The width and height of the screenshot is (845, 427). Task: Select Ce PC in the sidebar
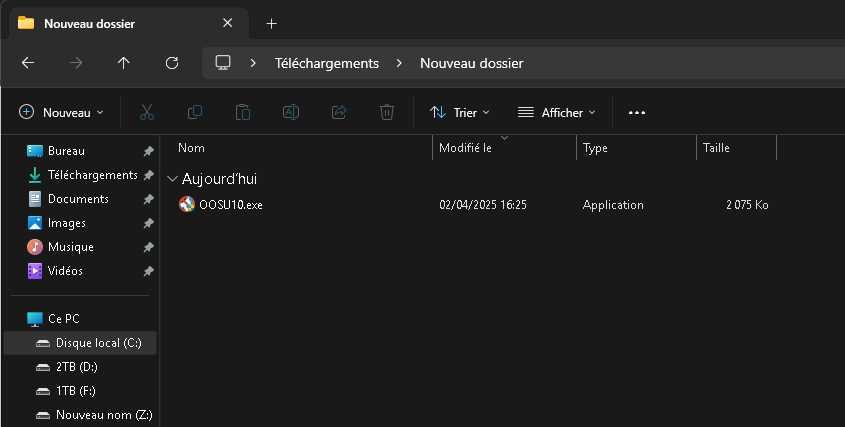point(64,319)
